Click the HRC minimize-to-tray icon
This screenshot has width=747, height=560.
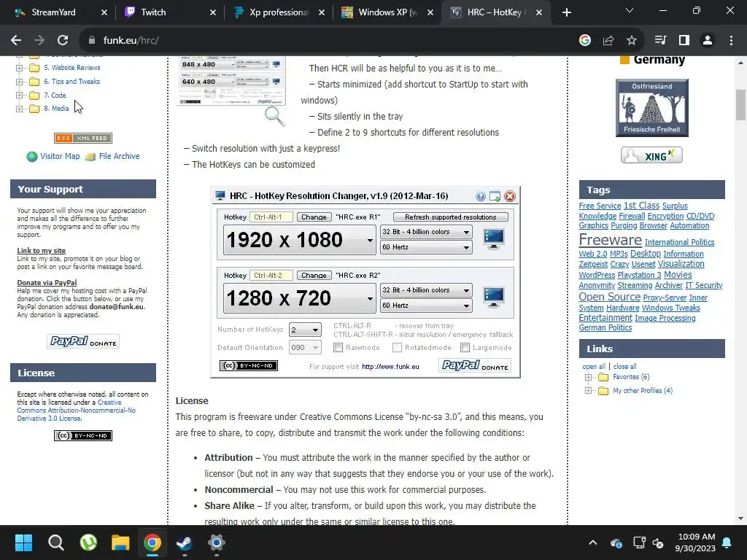pyautogui.click(x=495, y=196)
